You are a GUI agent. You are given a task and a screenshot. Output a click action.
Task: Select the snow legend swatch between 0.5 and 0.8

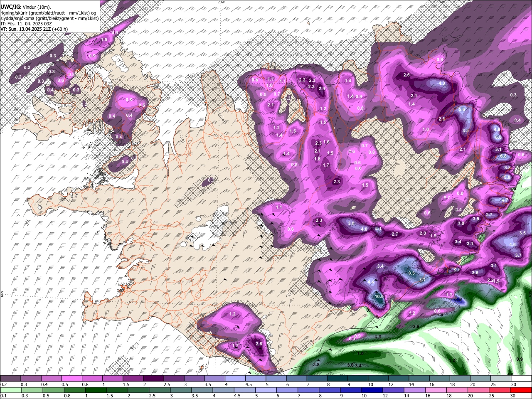click(x=72, y=379)
